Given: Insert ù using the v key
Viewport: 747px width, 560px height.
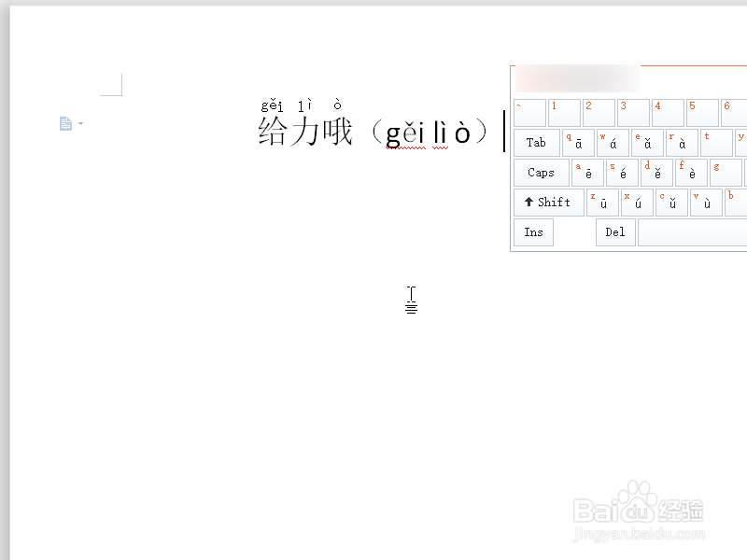Looking at the screenshot, I should point(707,203).
